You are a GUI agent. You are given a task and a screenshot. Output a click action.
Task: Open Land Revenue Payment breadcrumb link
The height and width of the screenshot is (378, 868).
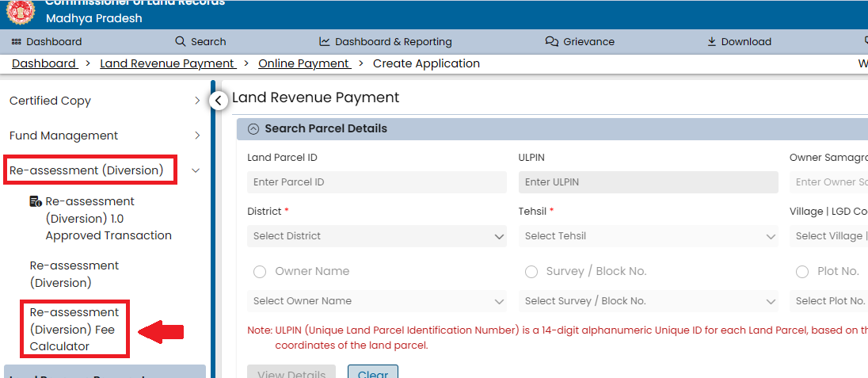[x=167, y=63]
